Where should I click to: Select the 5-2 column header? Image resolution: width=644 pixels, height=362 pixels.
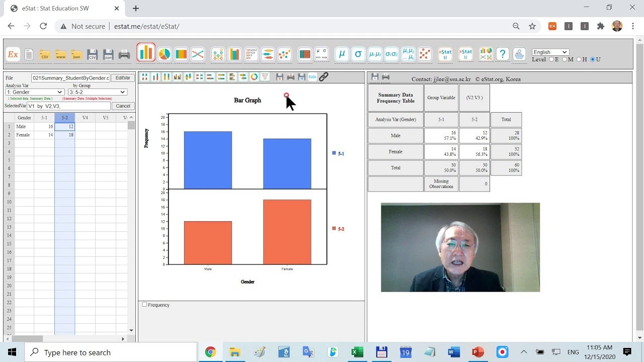point(65,118)
